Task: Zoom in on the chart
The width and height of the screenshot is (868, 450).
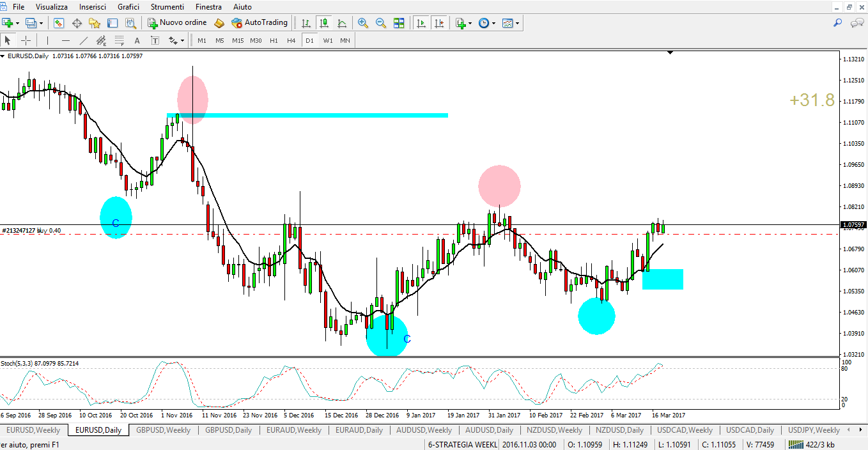Action: 363,23
